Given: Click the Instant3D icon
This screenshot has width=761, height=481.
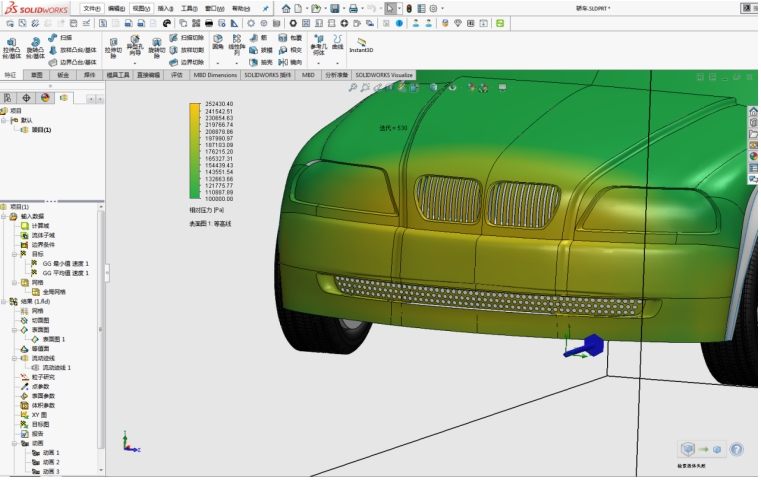Looking at the screenshot, I should [360, 43].
